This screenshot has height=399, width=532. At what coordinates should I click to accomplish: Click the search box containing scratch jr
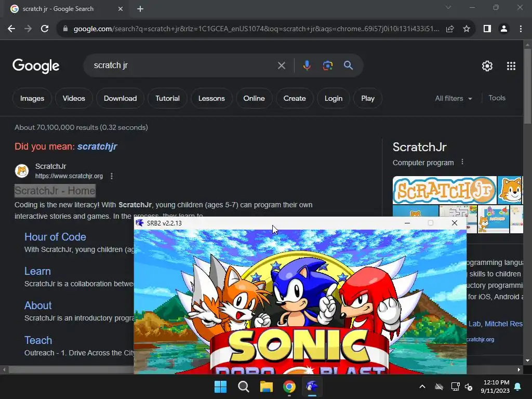183,65
